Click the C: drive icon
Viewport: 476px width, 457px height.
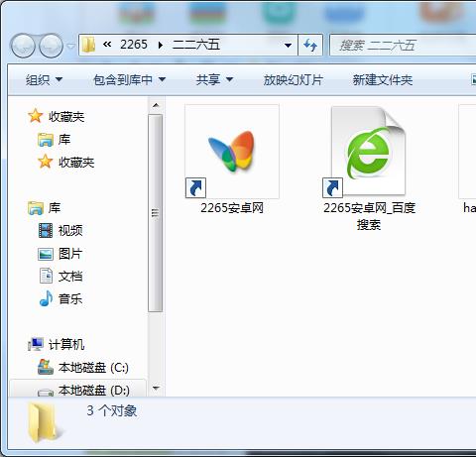click(46, 367)
